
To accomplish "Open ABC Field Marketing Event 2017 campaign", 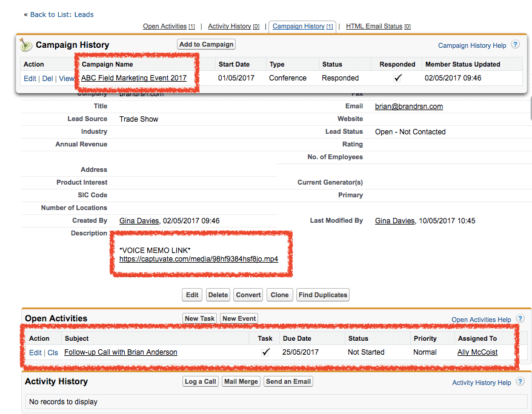I will click(x=134, y=78).
